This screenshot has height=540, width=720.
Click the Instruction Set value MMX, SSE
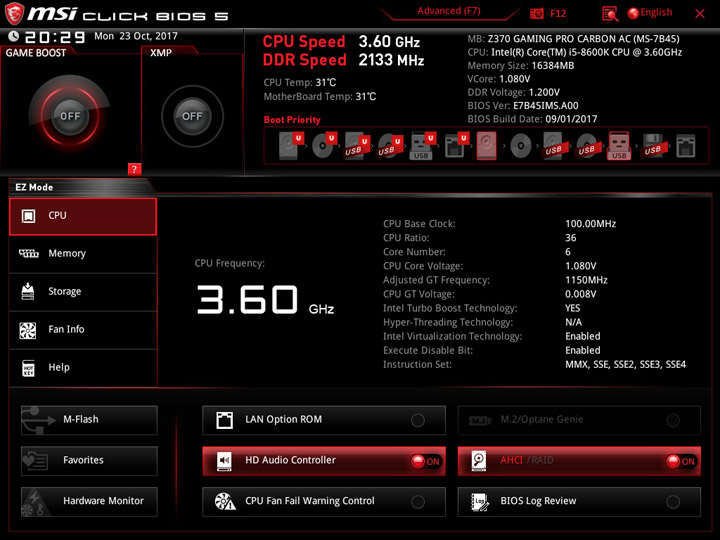click(625, 365)
